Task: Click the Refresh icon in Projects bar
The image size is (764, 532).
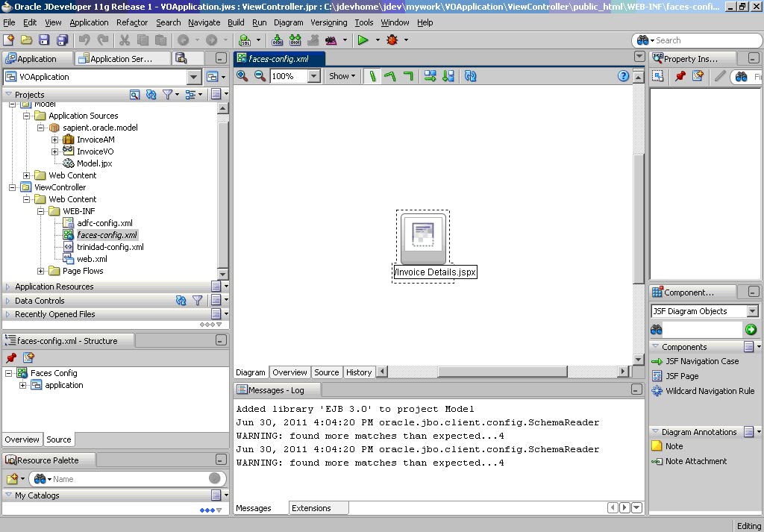Action: pyautogui.click(x=151, y=95)
